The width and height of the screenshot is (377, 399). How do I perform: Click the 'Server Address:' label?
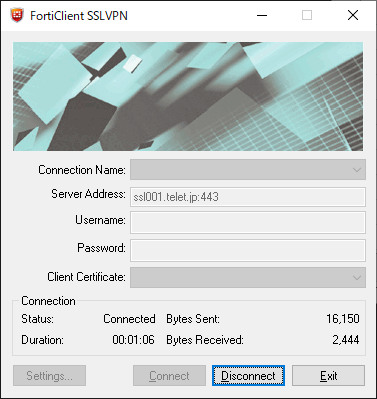[x=88, y=194]
